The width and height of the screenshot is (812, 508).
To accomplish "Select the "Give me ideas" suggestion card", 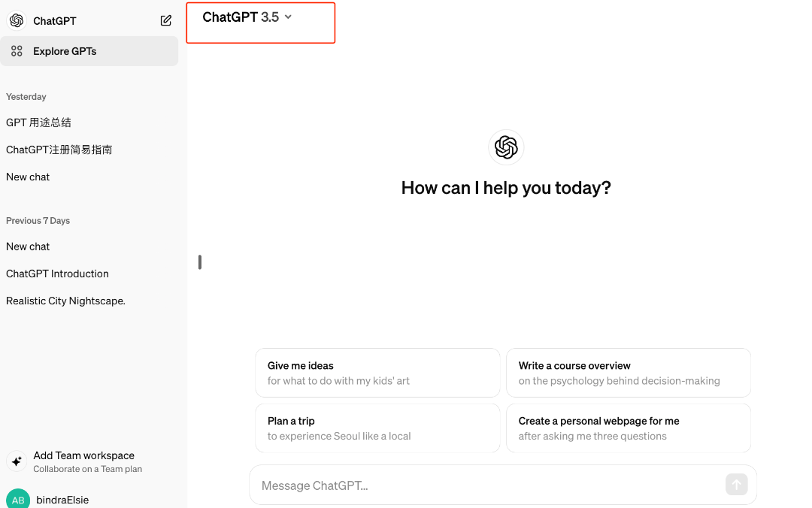I will click(377, 373).
